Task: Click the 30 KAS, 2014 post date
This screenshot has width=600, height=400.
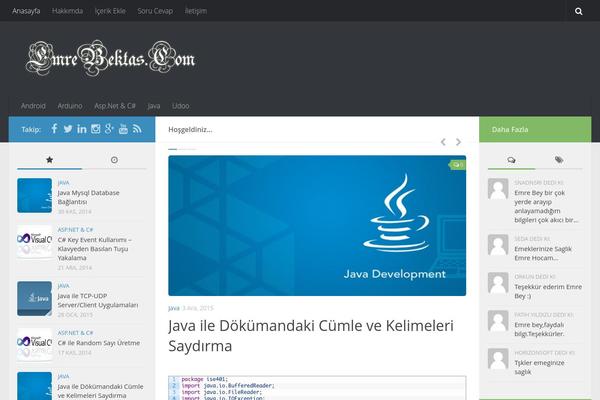Action: pyautogui.click(x=75, y=212)
